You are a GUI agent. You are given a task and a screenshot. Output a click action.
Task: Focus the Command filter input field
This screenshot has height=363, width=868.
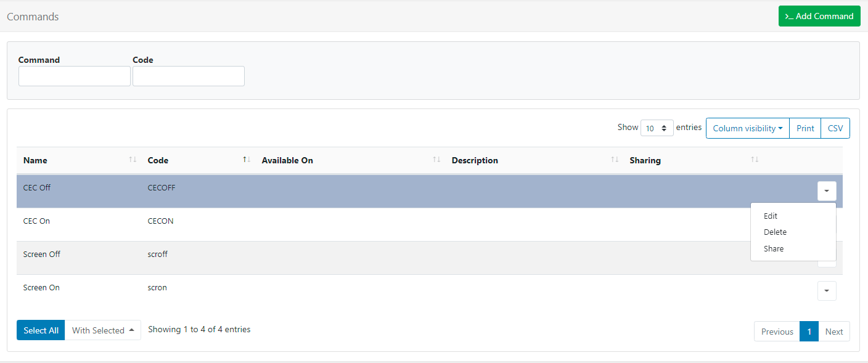(75, 76)
